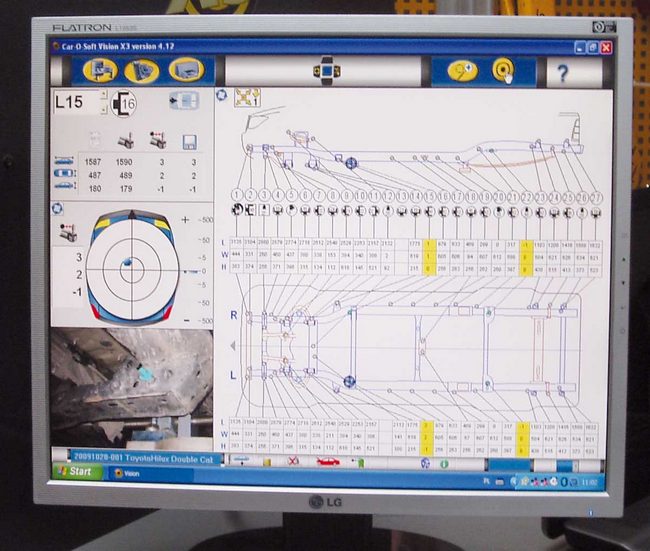The height and width of the screenshot is (551, 650).
Task: Select measurement point circle number 1
Action: tap(238, 196)
